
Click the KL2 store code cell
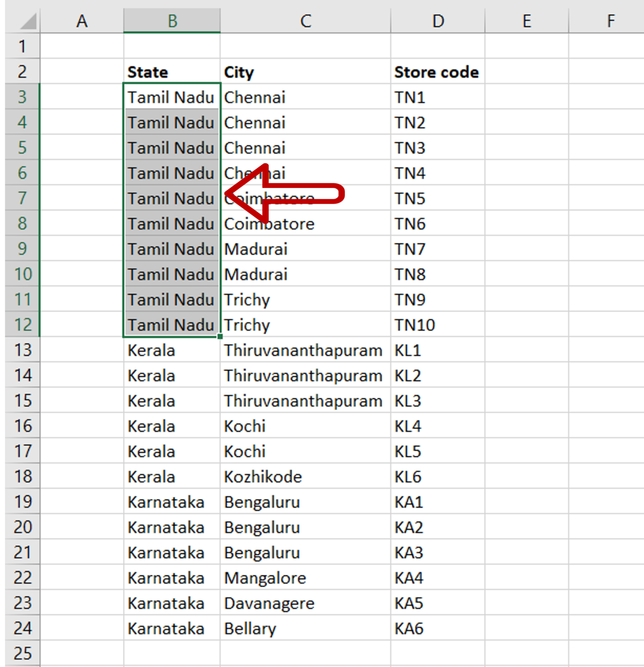438,375
